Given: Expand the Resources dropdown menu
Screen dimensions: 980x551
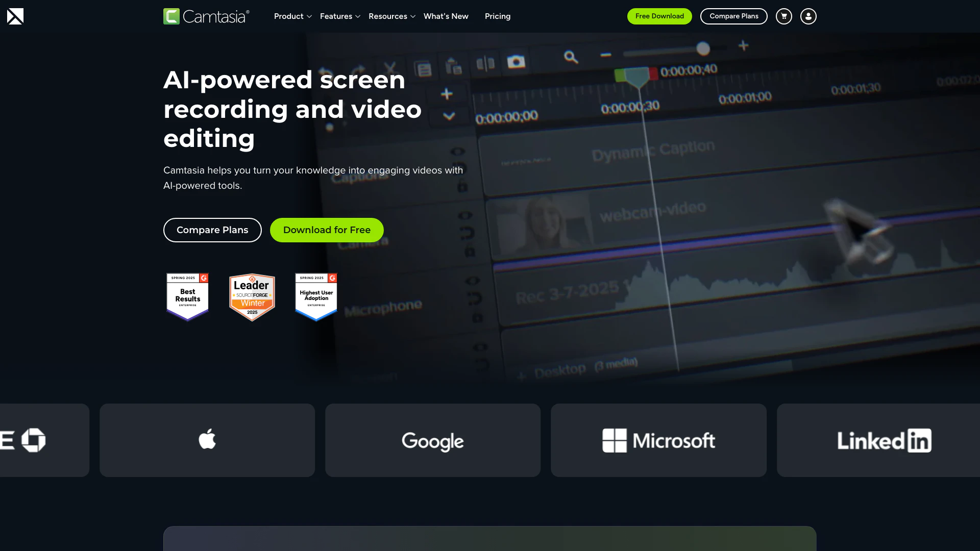Looking at the screenshot, I should tap(391, 16).
